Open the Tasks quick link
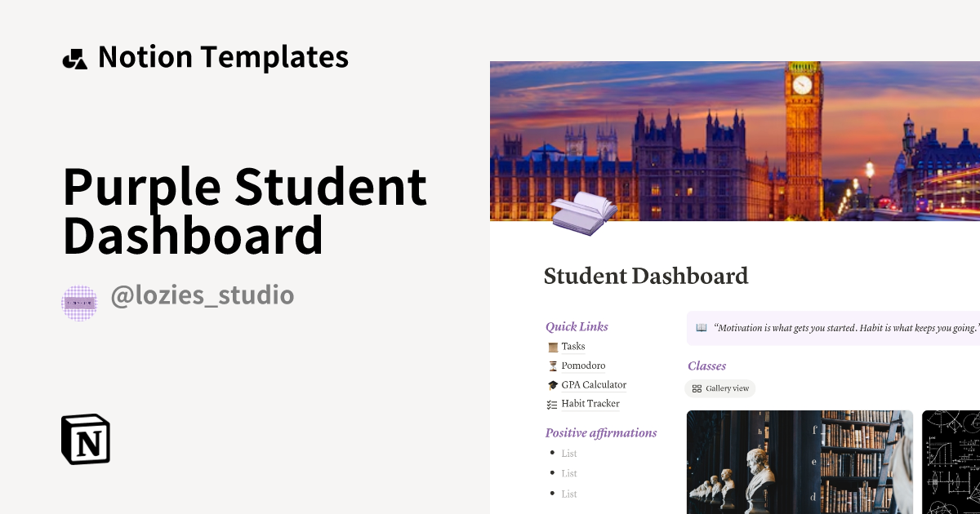 [572, 346]
